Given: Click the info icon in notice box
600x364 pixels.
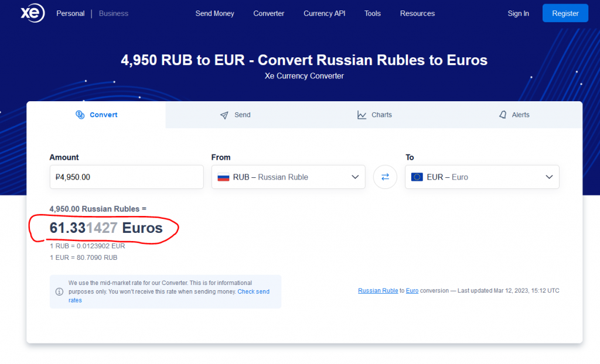Looking at the screenshot, I should click(x=59, y=291).
